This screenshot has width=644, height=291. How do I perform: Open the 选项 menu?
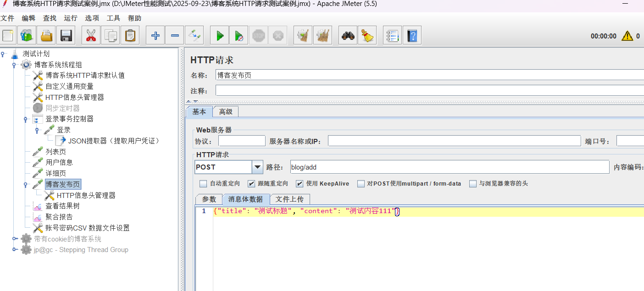(92, 18)
